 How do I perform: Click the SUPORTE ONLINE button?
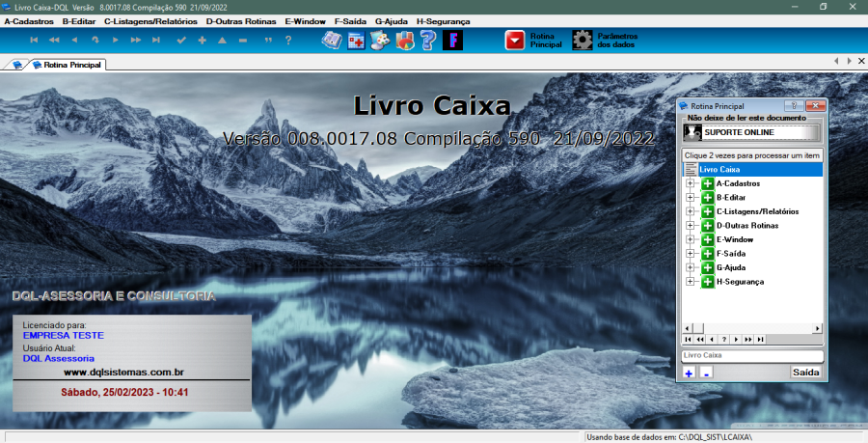click(x=751, y=132)
